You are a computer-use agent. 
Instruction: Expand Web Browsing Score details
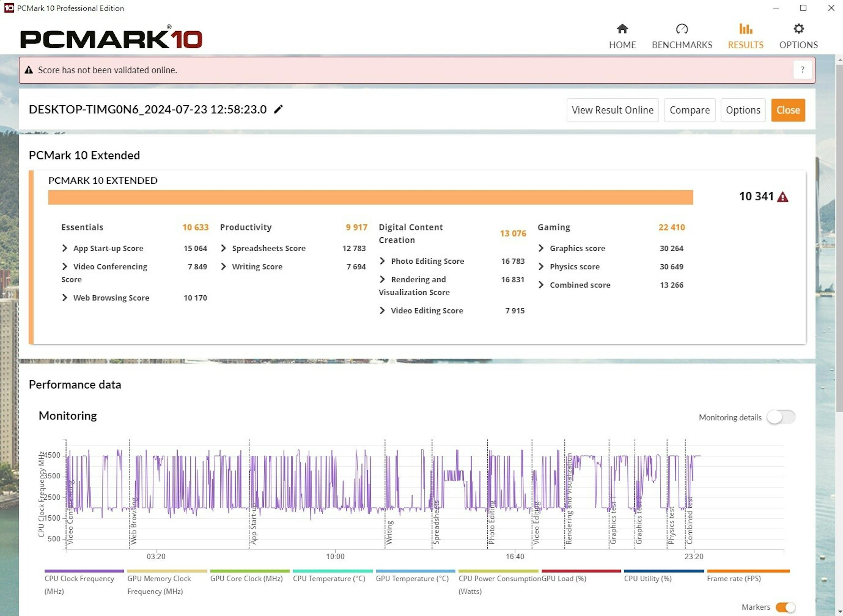[x=65, y=298]
